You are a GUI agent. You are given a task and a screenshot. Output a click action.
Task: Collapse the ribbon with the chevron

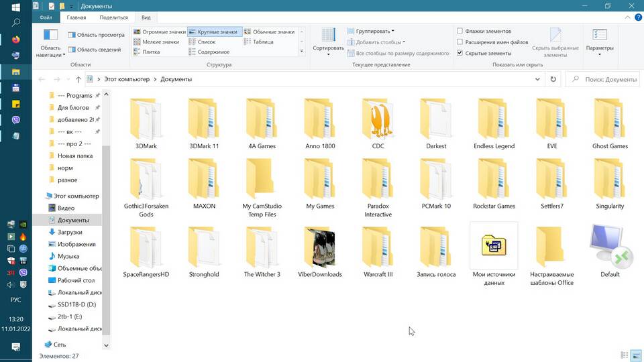(628, 17)
